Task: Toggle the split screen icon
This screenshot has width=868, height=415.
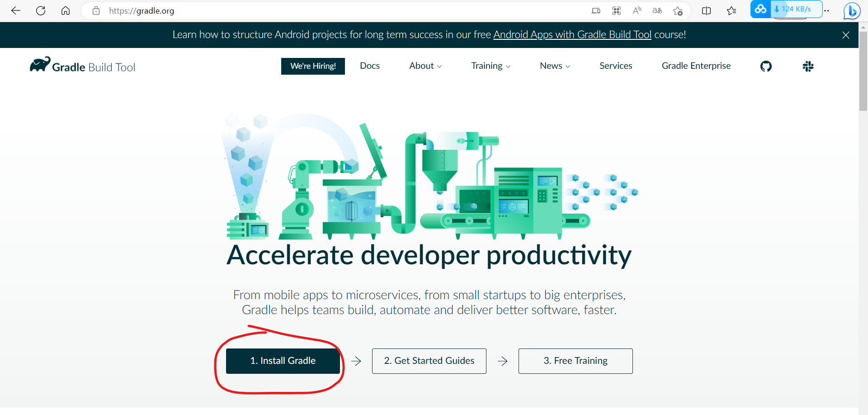Action: coord(707,11)
